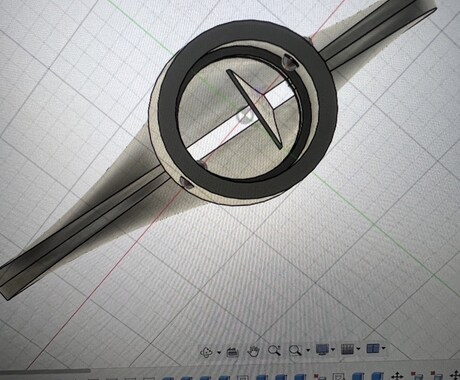460x380 pixels.
Task: Open the Orbit type dropdown arrow
Action: pos(219,352)
